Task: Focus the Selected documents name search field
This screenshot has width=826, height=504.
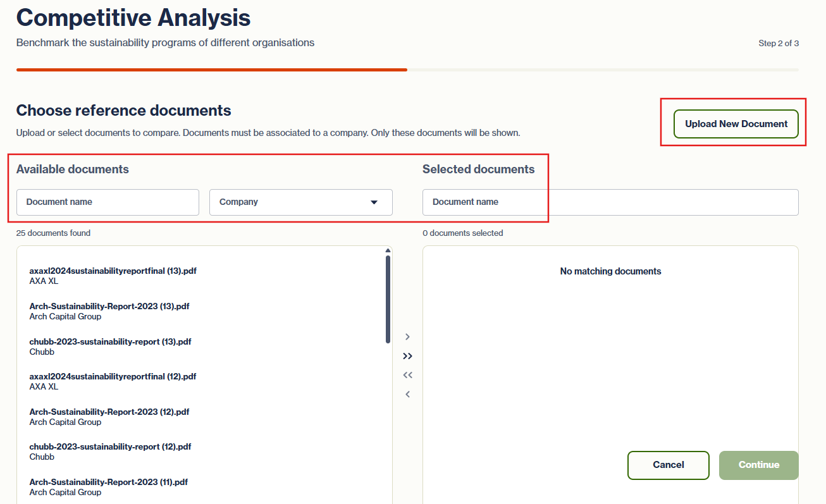Action: (x=610, y=202)
